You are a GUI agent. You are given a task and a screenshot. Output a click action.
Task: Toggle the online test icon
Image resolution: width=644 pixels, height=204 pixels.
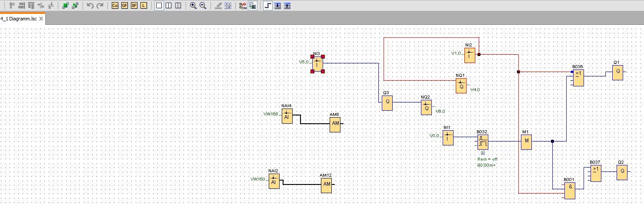[252, 6]
